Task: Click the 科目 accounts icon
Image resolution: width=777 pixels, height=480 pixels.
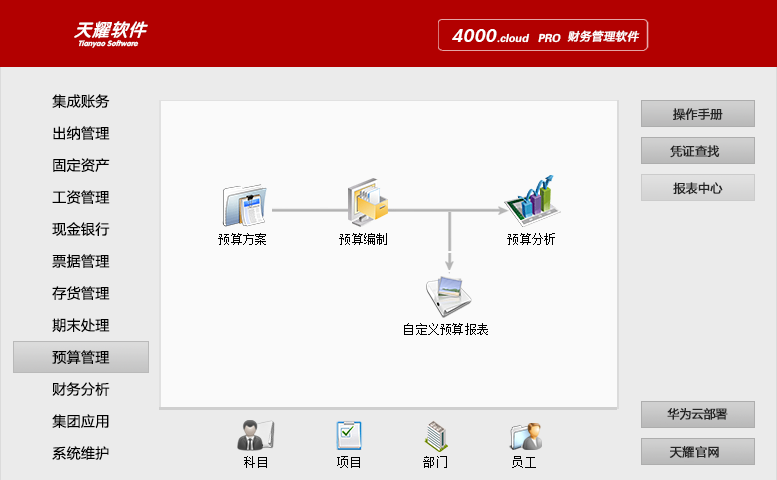Action: [255, 437]
